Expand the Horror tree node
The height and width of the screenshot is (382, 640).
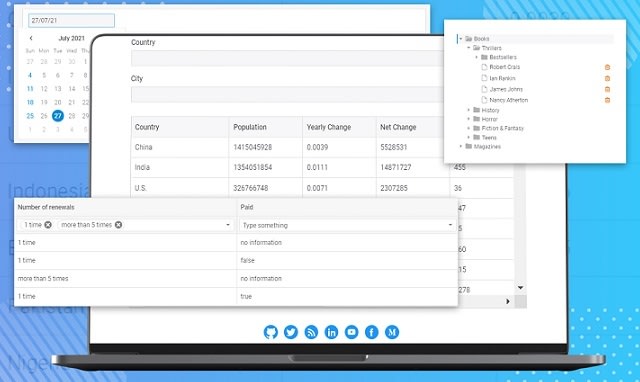pyautogui.click(x=469, y=119)
